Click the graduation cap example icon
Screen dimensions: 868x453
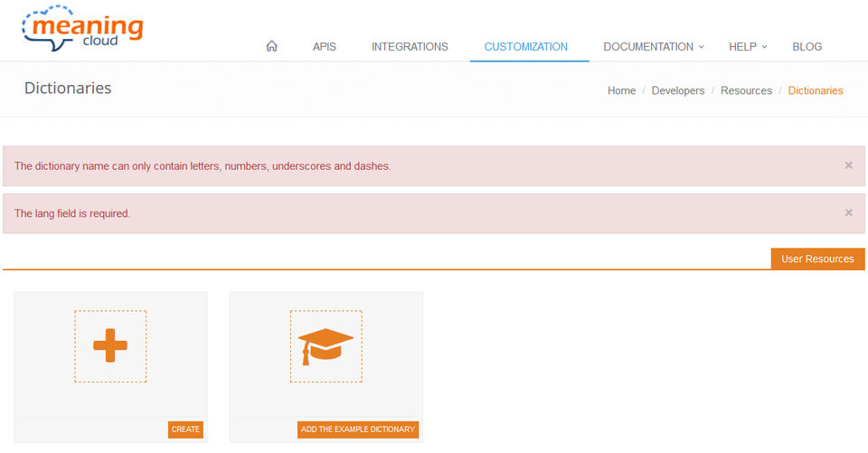point(326,345)
